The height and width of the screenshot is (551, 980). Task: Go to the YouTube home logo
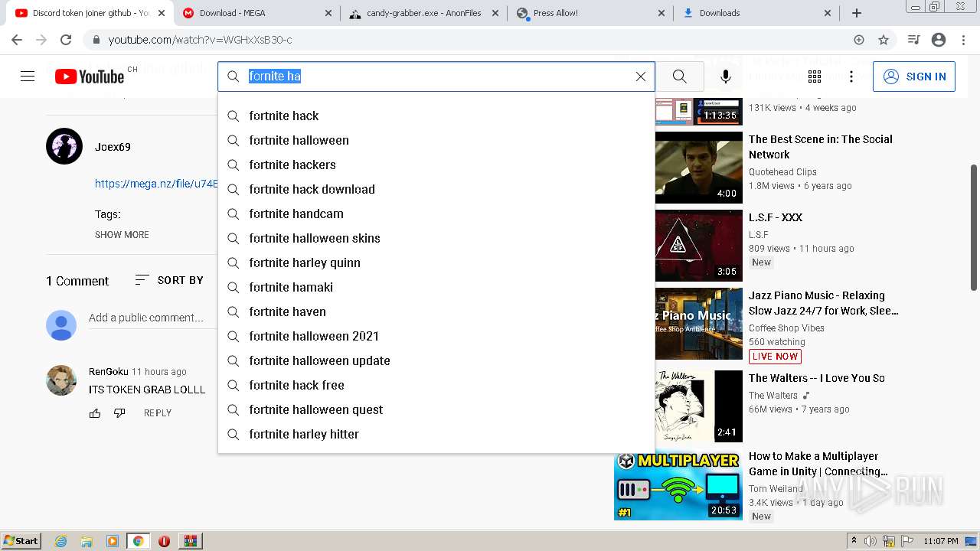(90, 77)
